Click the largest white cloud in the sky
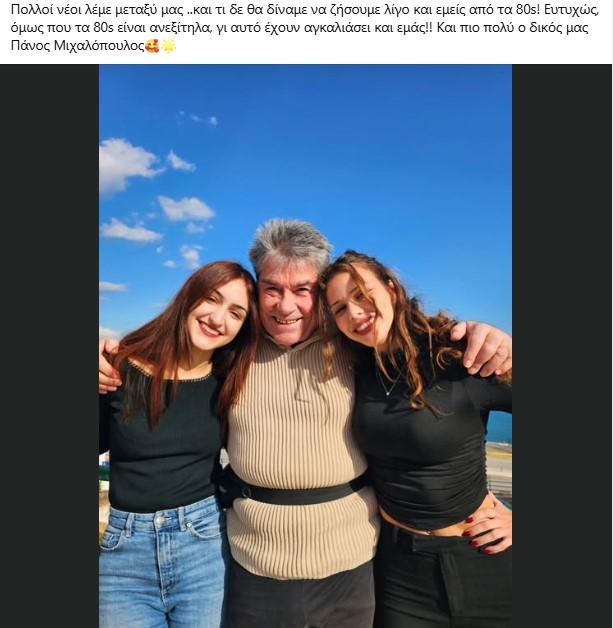 pyautogui.click(x=127, y=164)
